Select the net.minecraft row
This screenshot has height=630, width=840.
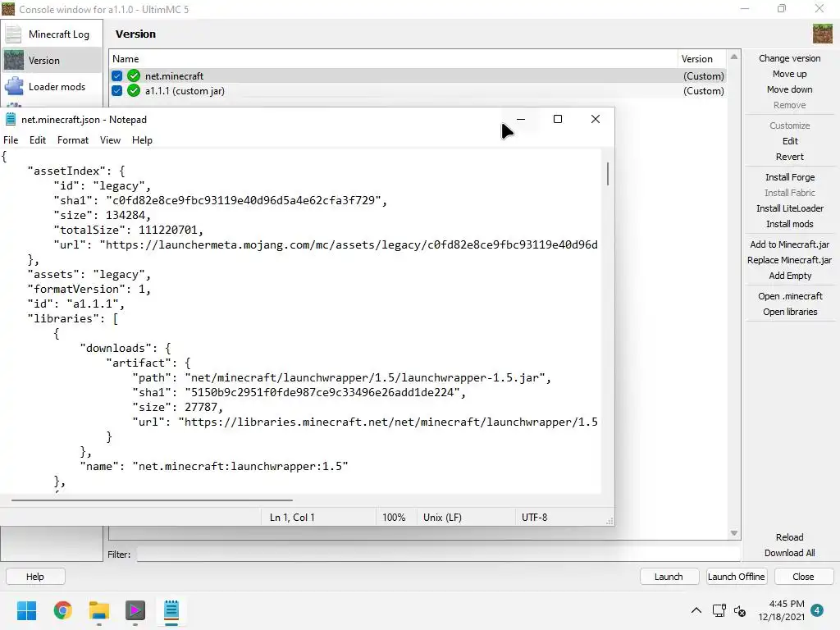click(418, 76)
